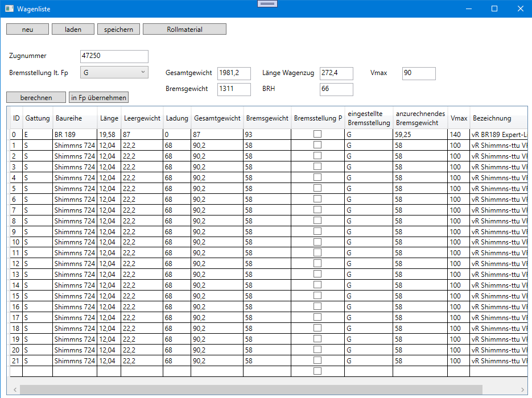Toggle Bremsstellung P checkbox in row 21
Screen dimensions: 532x398
pyautogui.click(x=317, y=360)
